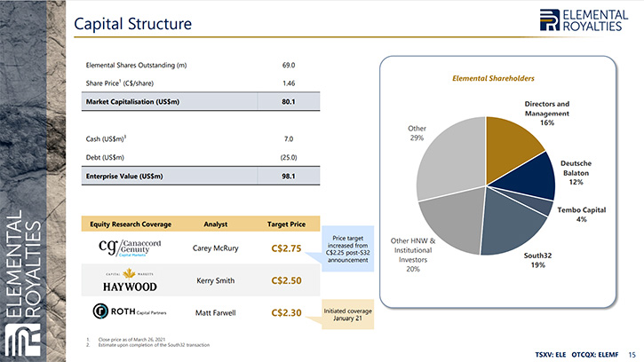644x362 pixels.
Task: Click Deutsche Balaton 12% label
Action: [x=576, y=172]
